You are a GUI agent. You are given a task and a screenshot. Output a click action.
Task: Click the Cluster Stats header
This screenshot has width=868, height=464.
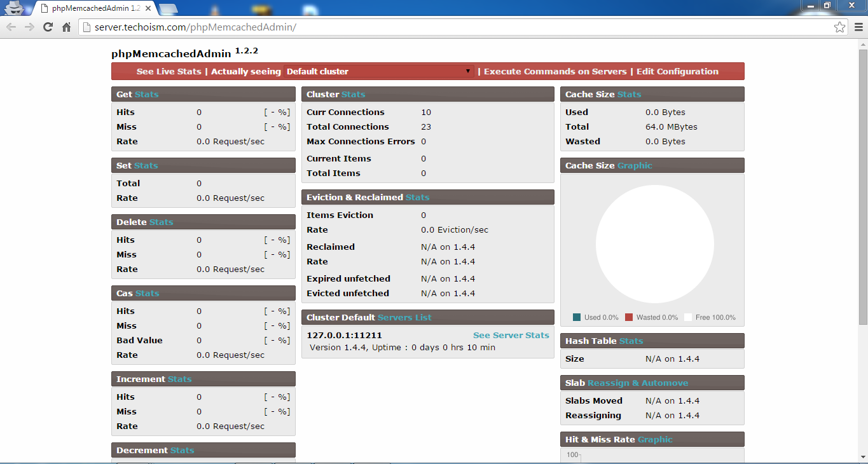[x=428, y=94]
